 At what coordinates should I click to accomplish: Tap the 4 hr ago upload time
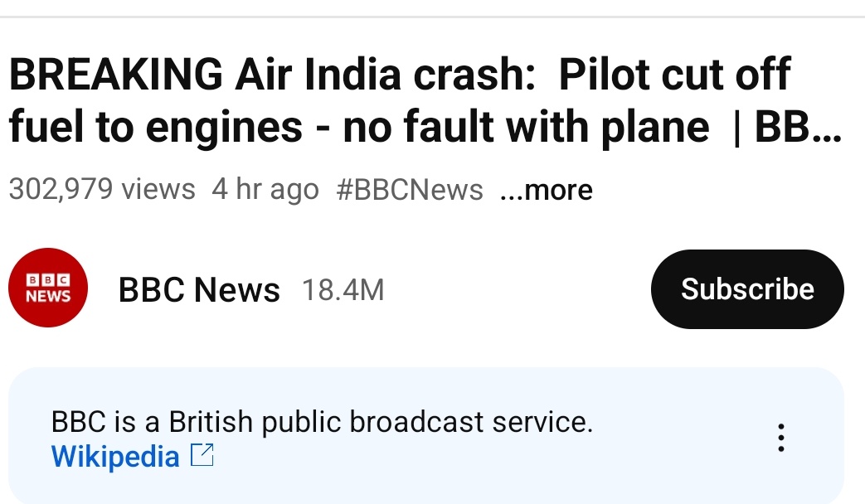(265, 191)
